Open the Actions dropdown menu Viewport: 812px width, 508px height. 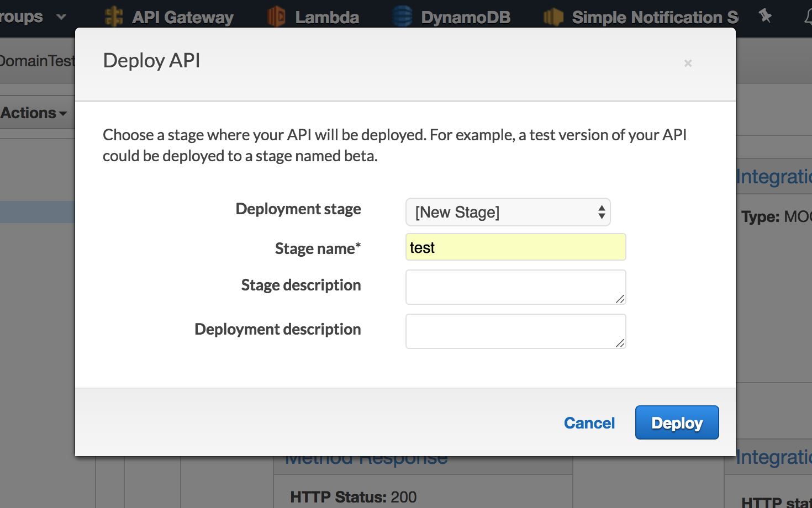point(34,113)
